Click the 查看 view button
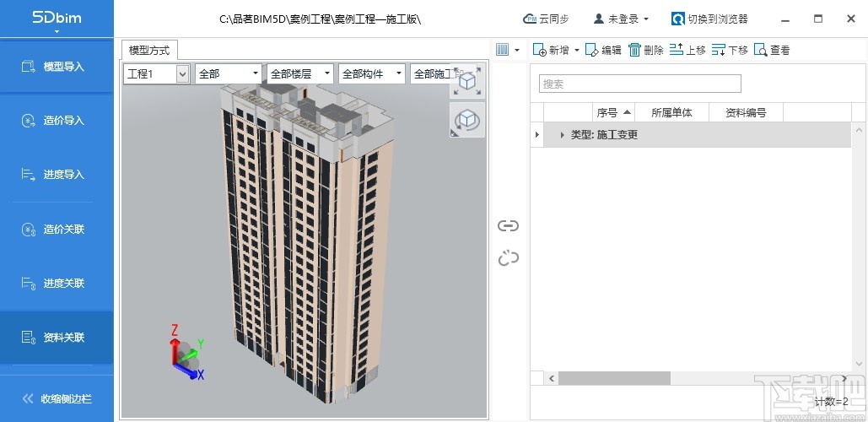 point(772,51)
